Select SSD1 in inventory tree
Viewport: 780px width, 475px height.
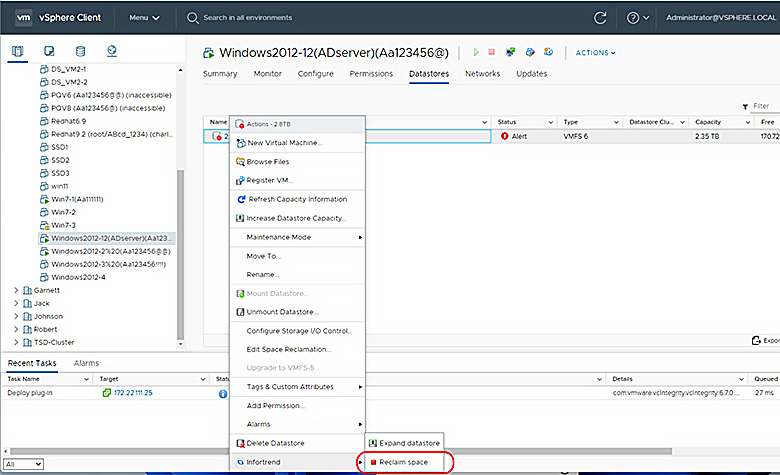tap(60, 147)
